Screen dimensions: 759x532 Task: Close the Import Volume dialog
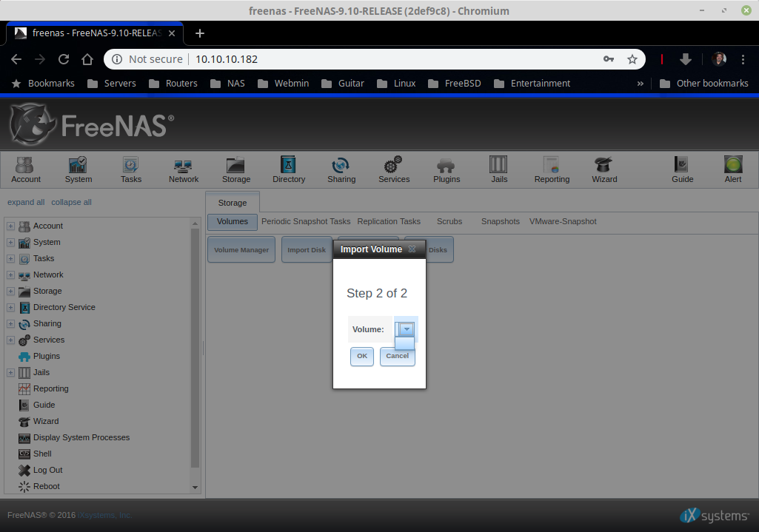pyautogui.click(x=412, y=249)
